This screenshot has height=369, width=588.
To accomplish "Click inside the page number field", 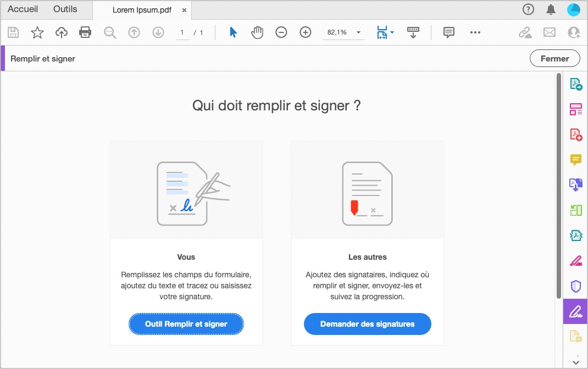I will click(x=183, y=32).
